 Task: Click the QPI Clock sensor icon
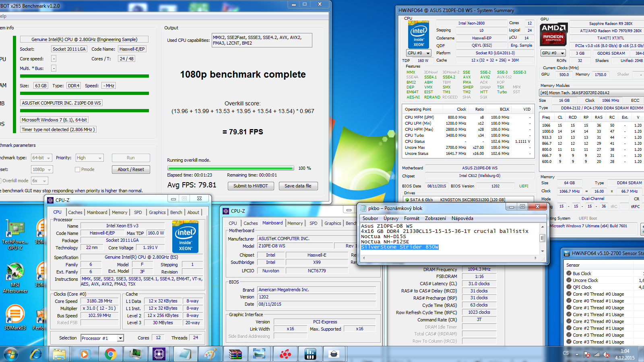(569, 287)
